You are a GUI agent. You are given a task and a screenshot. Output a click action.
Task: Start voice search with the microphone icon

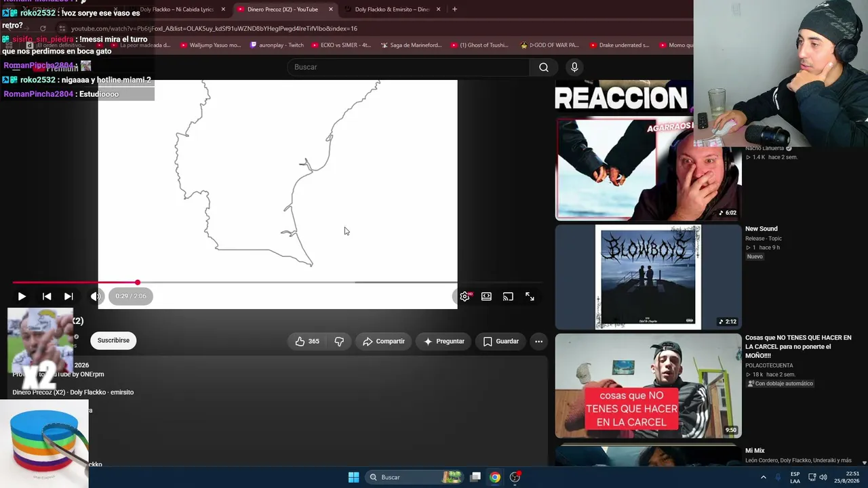[x=574, y=67]
